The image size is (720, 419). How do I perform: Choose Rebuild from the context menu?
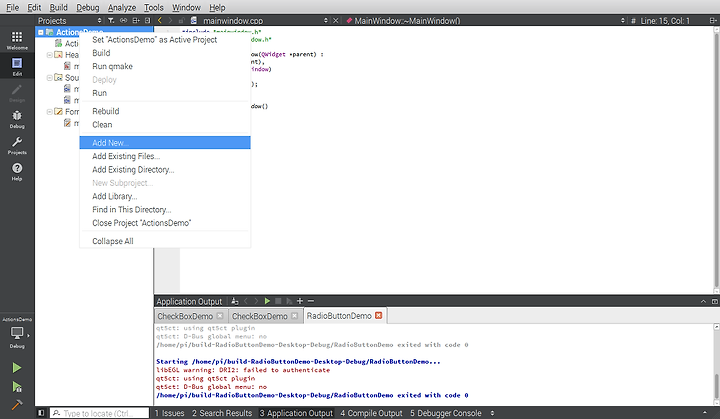165,111
